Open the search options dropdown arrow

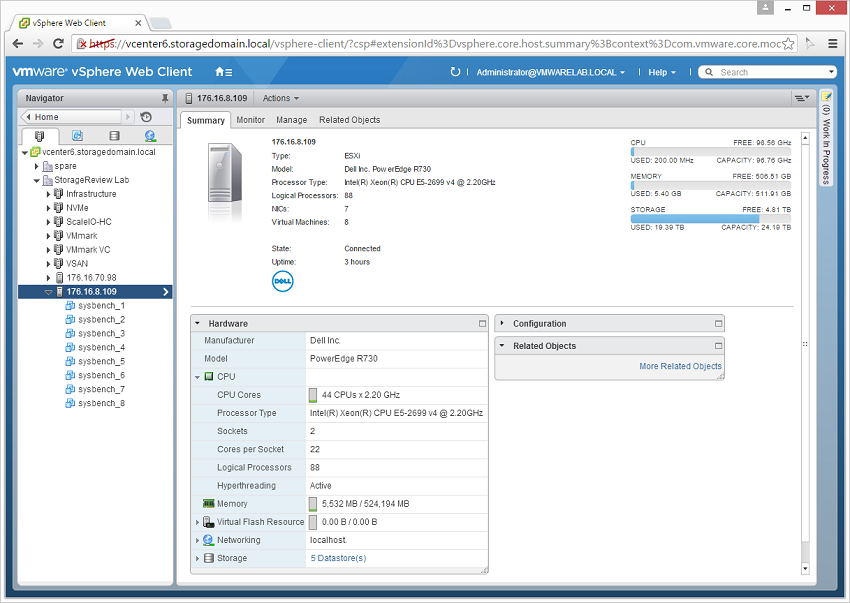coord(831,72)
